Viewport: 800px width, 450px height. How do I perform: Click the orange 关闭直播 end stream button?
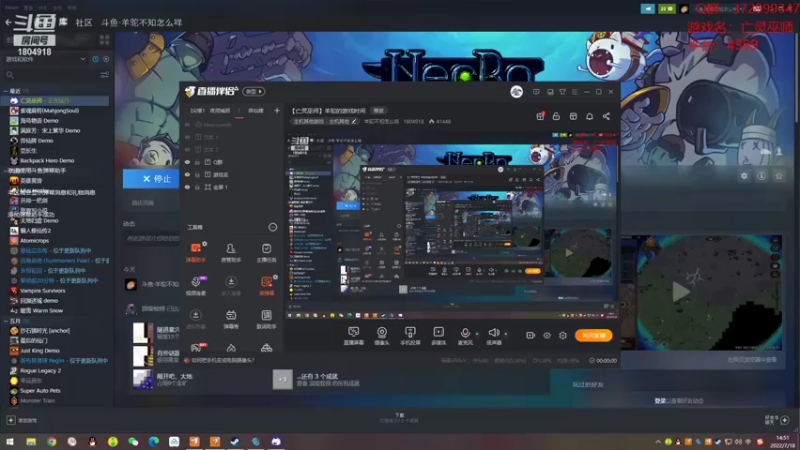[593, 335]
